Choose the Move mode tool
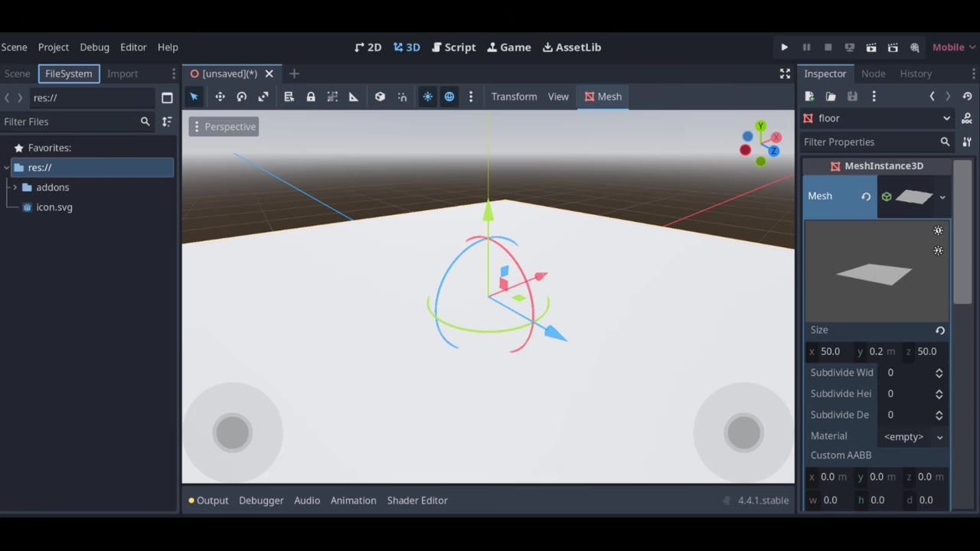The width and height of the screenshot is (980, 551). [220, 96]
